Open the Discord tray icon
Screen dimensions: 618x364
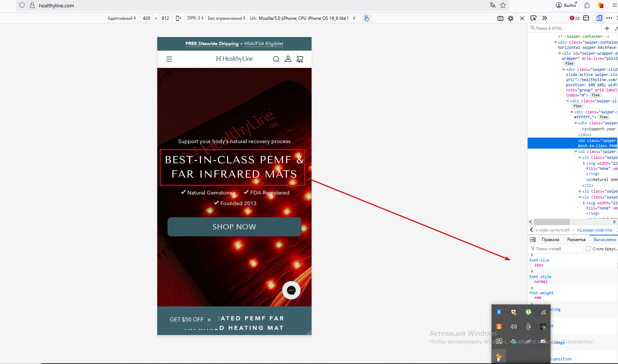[543, 341]
